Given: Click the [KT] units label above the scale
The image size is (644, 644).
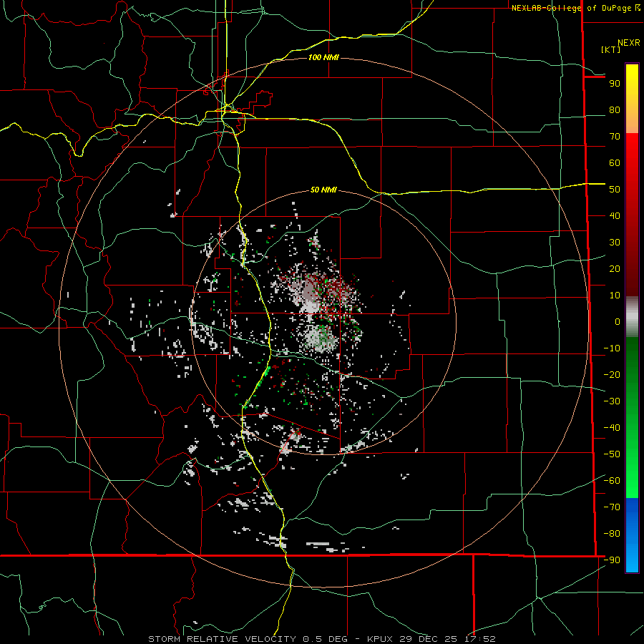Looking at the screenshot, I should 610,49.
